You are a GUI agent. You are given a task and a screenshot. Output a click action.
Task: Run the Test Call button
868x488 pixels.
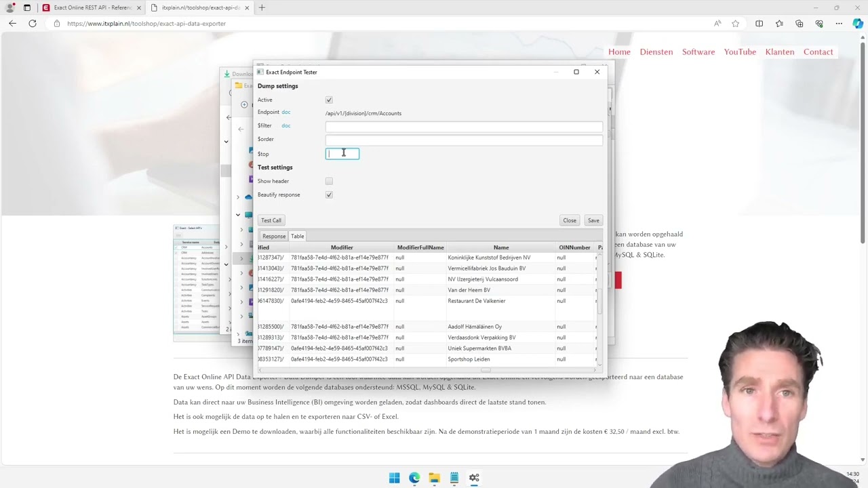tap(271, 220)
